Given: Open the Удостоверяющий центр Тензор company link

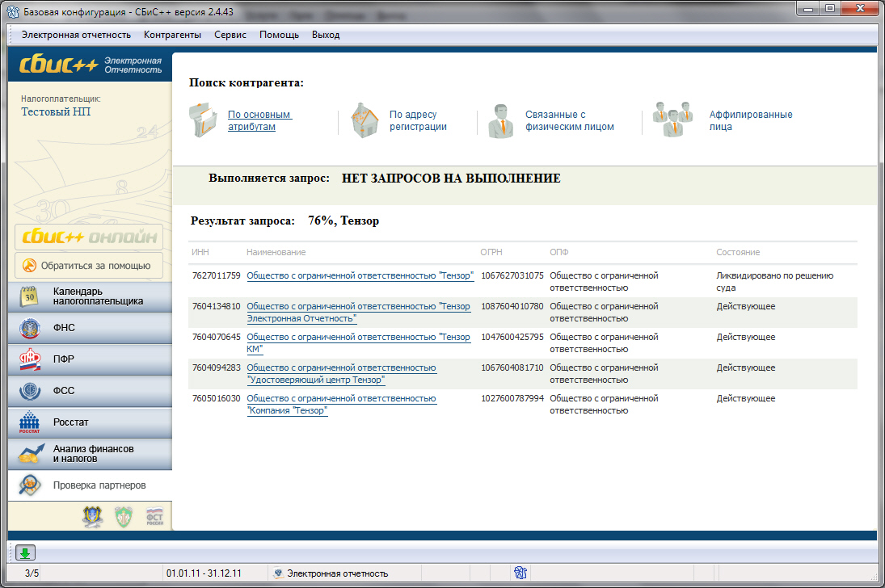Looking at the screenshot, I should click(341, 374).
